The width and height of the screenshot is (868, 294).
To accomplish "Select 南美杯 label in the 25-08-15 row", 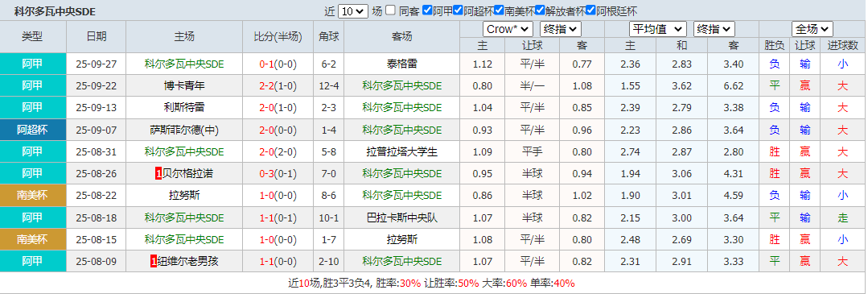I will click(33, 240).
